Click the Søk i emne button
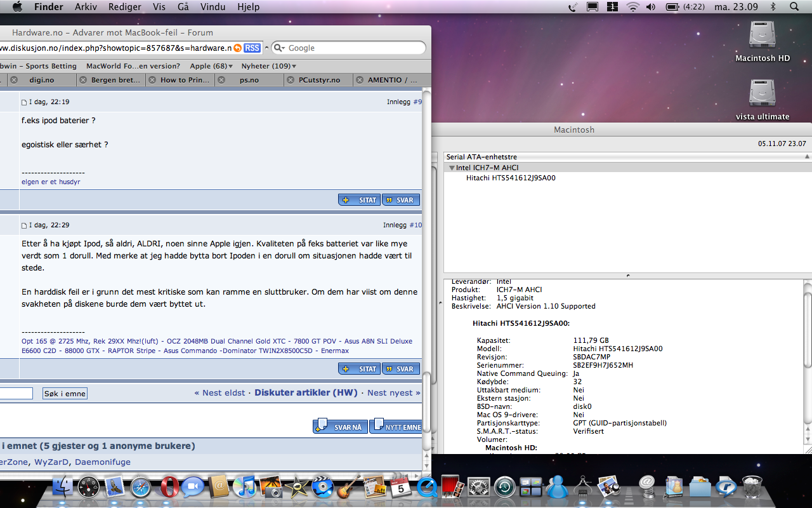Viewport: 812px width, 508px height. click(65, 394)
